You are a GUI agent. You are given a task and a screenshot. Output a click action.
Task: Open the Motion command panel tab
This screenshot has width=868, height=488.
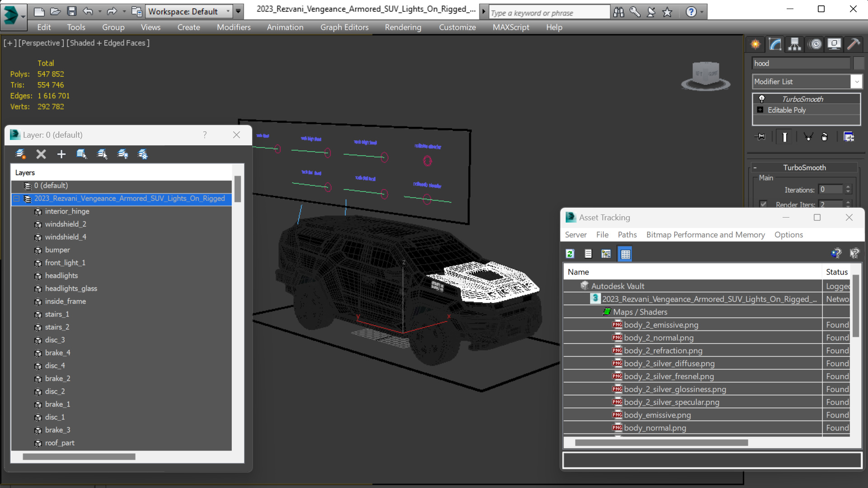point(815,44)
